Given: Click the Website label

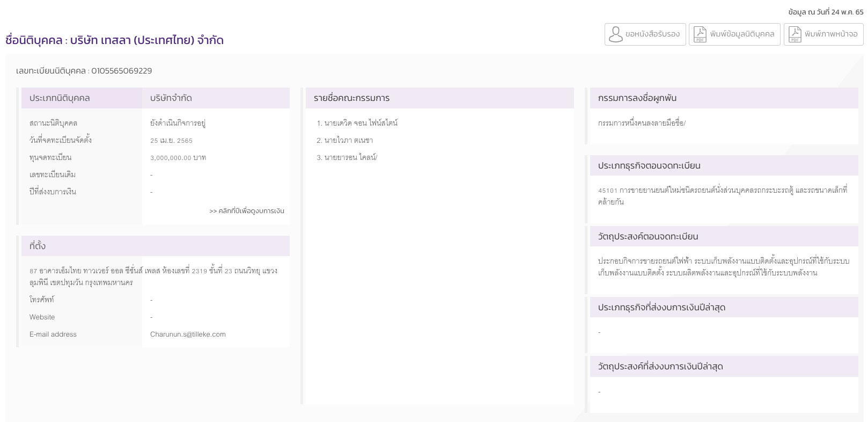Looking at the screenshot, I should [x=42, y=317].
